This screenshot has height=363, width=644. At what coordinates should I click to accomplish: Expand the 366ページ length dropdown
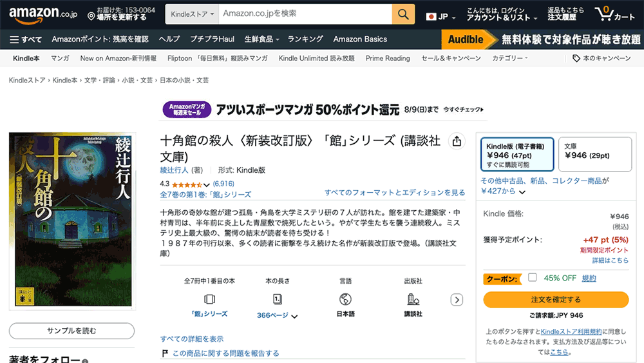coord(294,316)
